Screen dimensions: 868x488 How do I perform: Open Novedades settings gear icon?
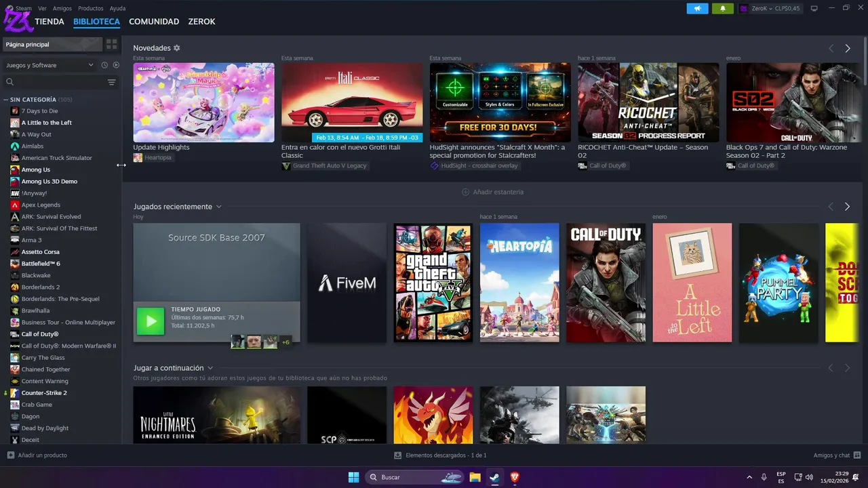pyautogui.click(x=177, y=48)
